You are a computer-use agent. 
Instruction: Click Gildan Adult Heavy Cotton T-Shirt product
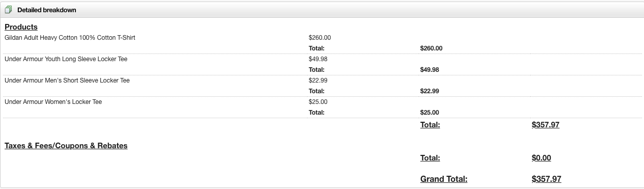pos(70,38)
